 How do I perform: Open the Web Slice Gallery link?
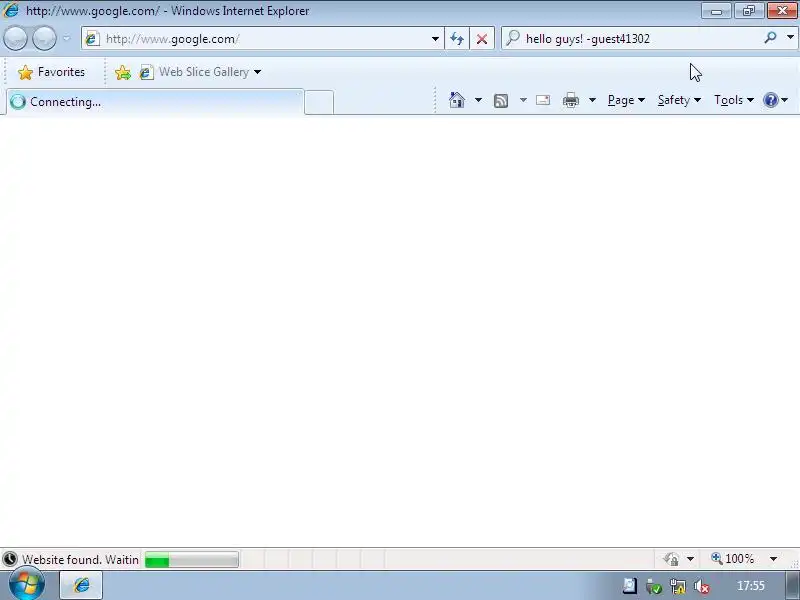point(195,72)
